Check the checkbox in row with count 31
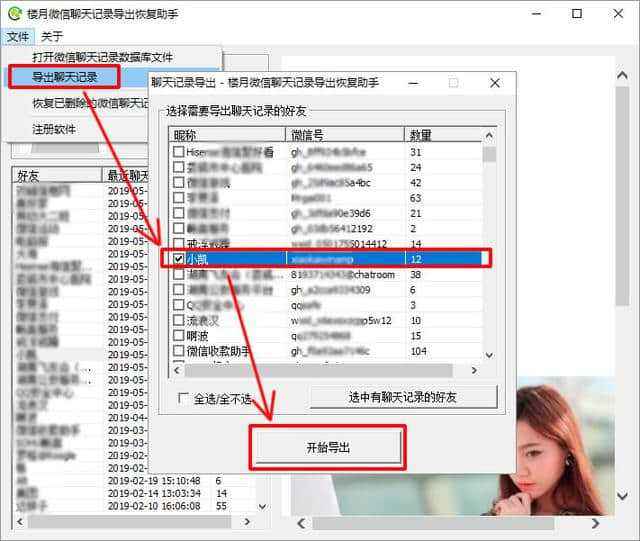Screen dimensions: 640x541 pos(178,151)
